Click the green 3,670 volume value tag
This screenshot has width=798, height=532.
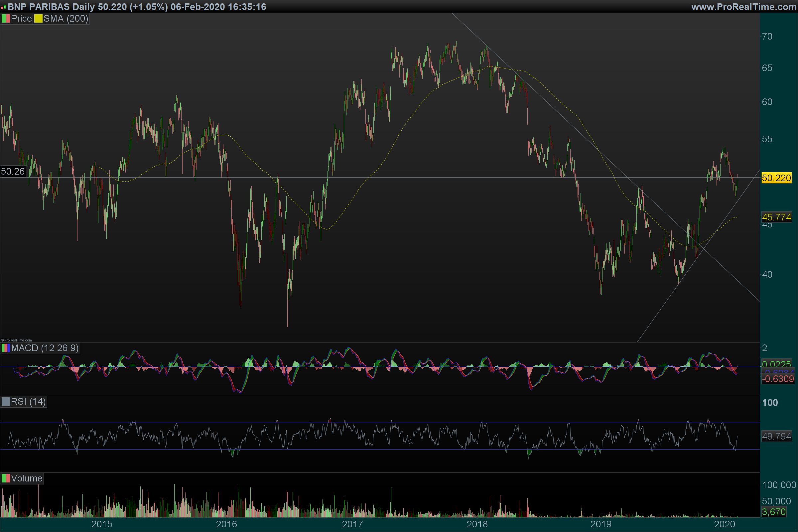point(774,512)
